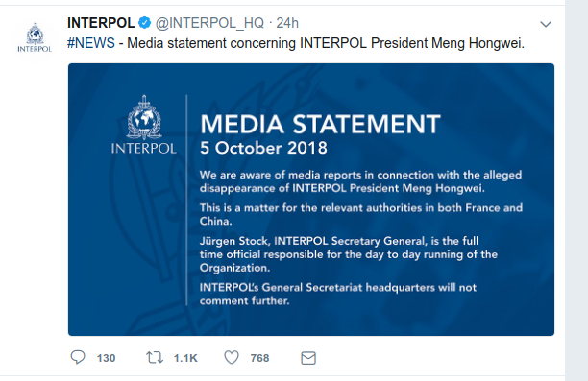Open the INTERPOL profile avatar
588x381 pixels.
[35, 37]
